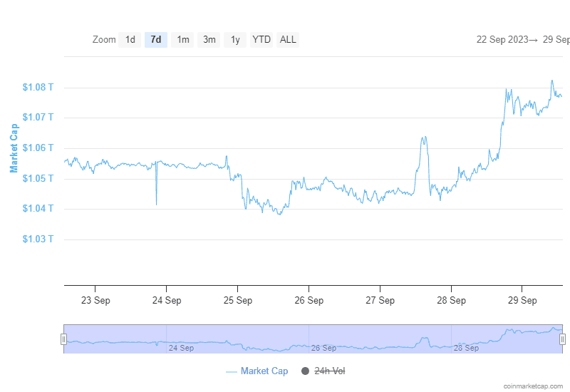Visit the coinmarketcap.com credit link
Viewport: 570px width, 392px height.
[533, 386]
